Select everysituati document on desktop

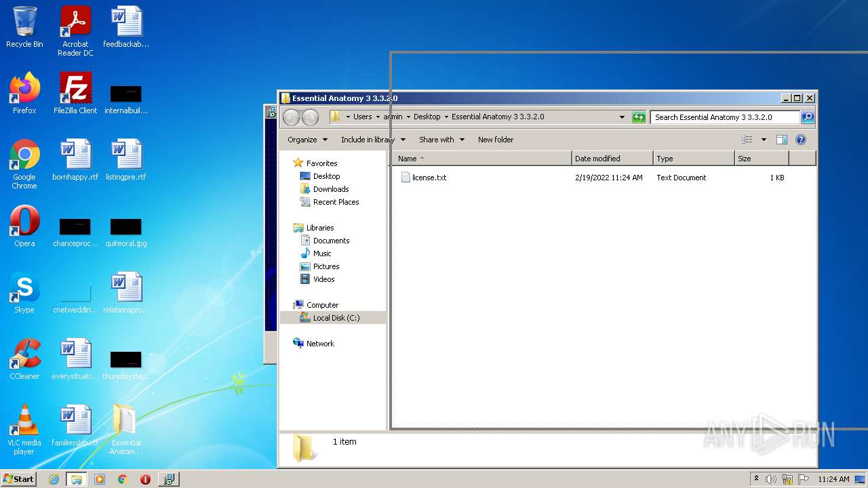[75, 359]
